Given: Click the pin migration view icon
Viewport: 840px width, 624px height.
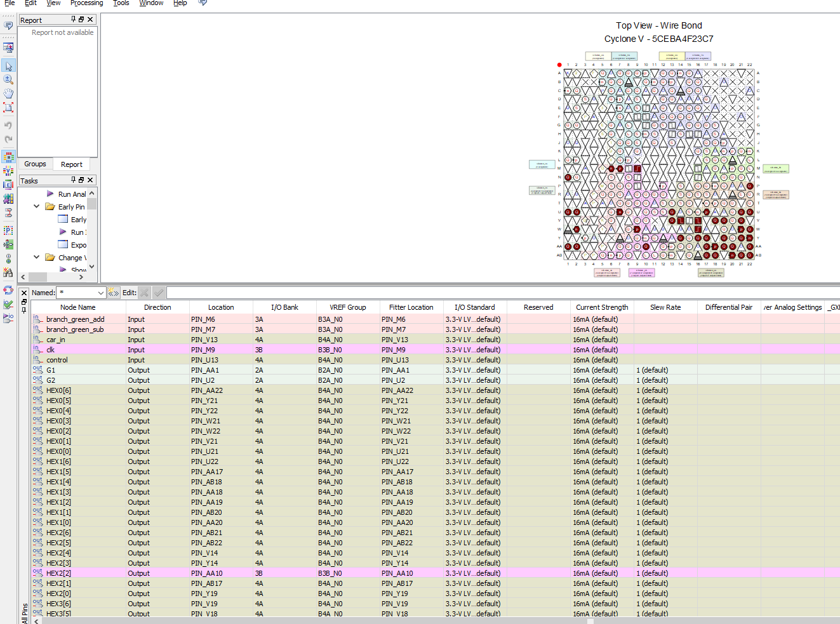Looking at the screenshot, I should [8, 244].
